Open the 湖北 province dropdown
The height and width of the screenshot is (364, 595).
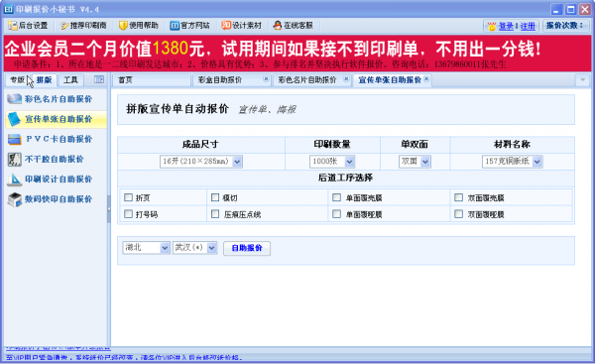pos(146,248)
